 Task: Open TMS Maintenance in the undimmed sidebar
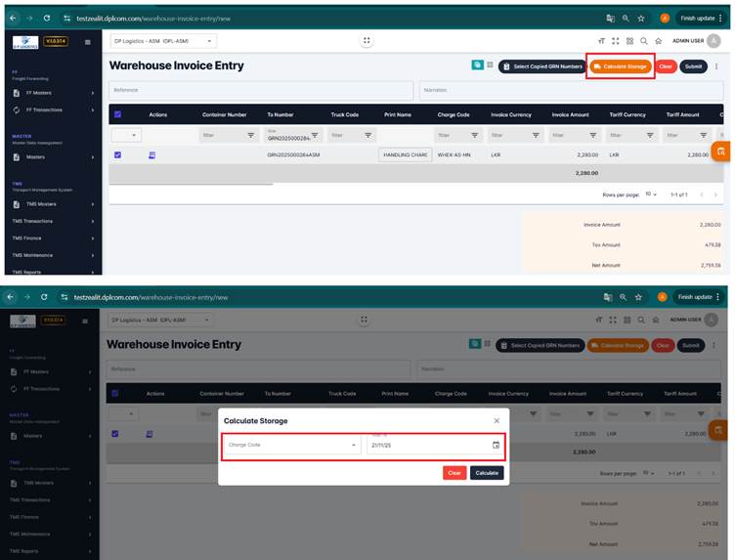[x=53, y=255]
